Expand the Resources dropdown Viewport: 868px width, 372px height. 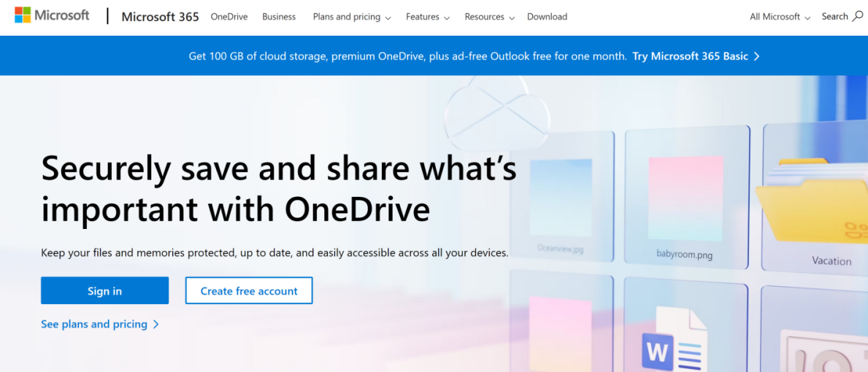(490, 17)
